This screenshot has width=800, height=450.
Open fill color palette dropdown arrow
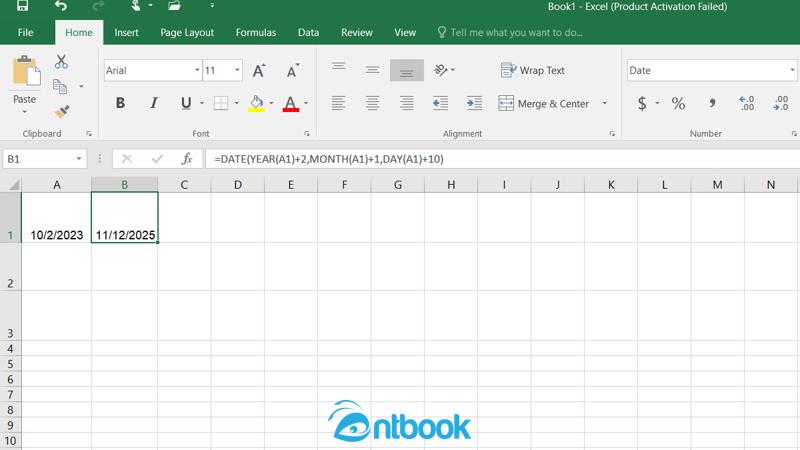coord(271,104)
